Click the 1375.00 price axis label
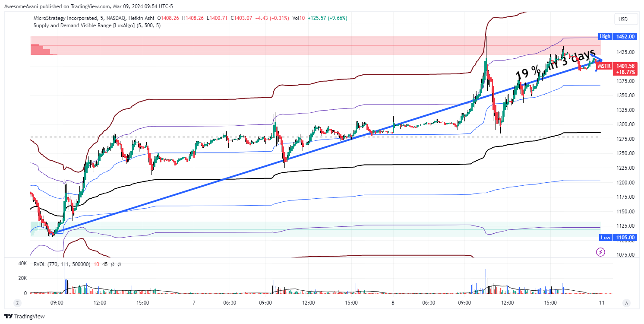 pyautogui.click(x=625, y=81)
